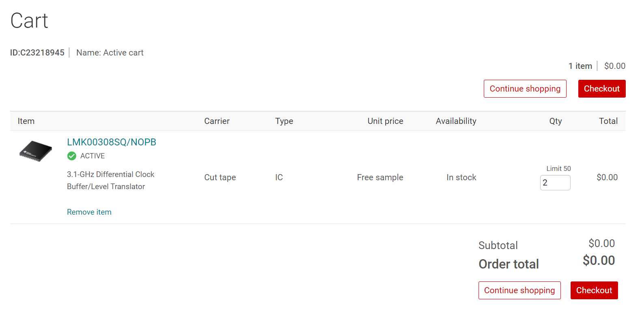
Task: Focus the quantity input field
Action: (555, 183)
